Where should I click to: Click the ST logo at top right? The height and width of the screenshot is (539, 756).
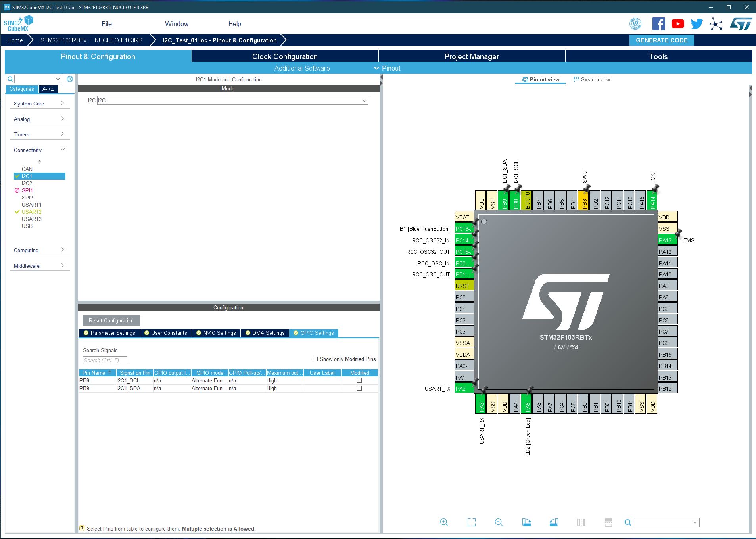pos(741,24)
